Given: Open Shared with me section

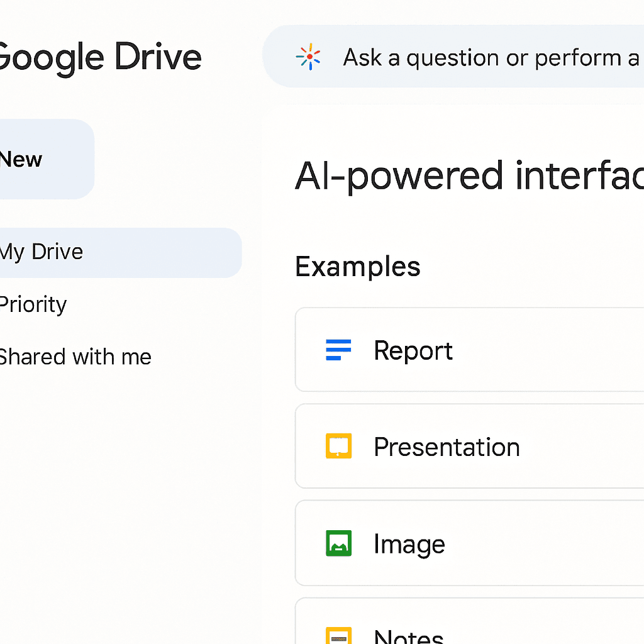Looking at the screenshot, I should 74,357.
